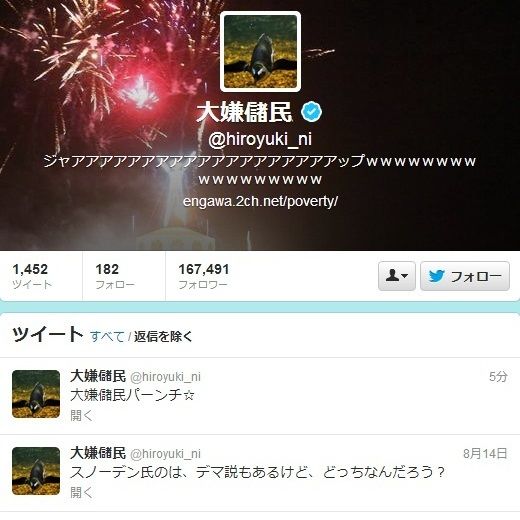Click the @hiroyuki_ni handle in the profile header
This screenshot has height=520, width=520.
click(260, 139)
